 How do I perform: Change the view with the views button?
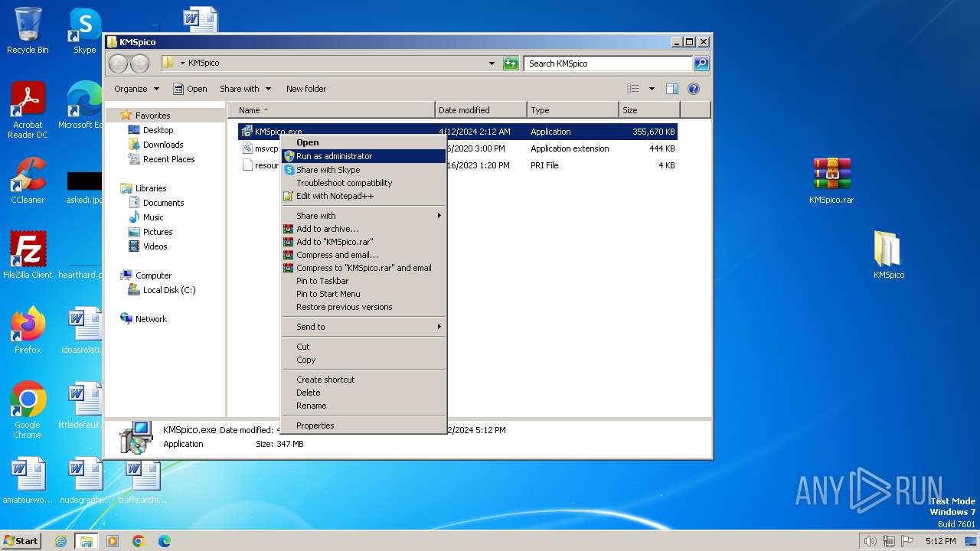coord(633,89)
